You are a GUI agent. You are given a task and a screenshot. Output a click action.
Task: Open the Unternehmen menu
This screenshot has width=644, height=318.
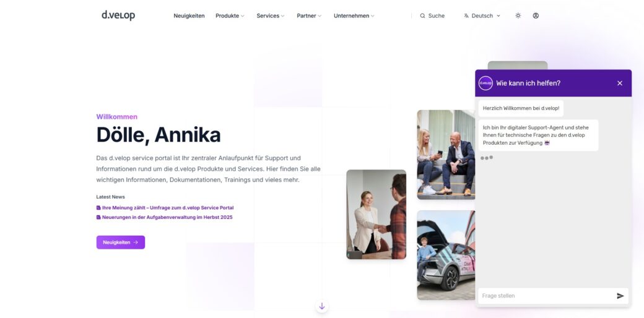tap(354, 16)
